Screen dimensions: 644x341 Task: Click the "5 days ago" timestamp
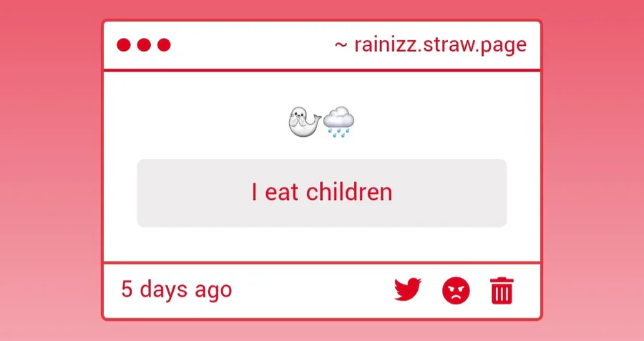coord(177,289)
